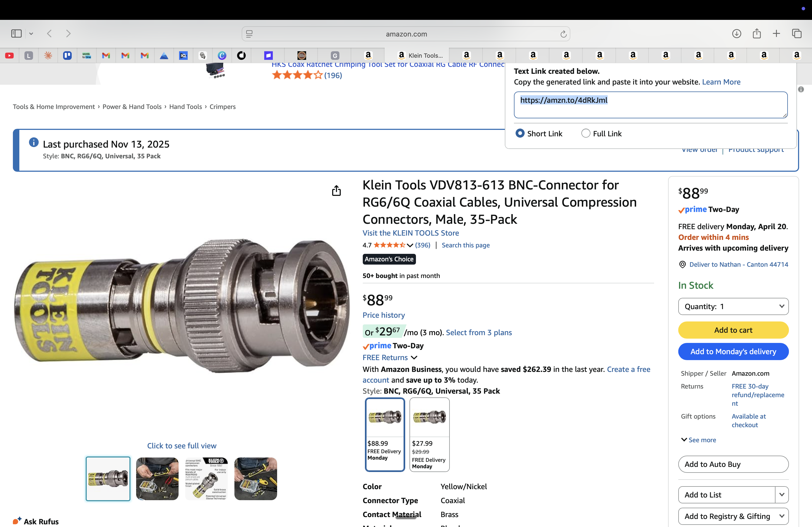812x527 pixels.
Task: Visit the KLEIN TOOLS Store link
Action: click(x=411, y=233)
